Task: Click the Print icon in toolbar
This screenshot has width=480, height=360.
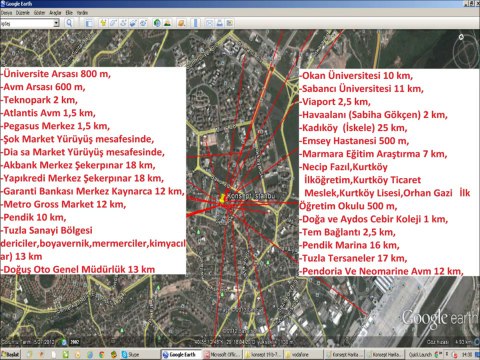Action: [219, 23]
